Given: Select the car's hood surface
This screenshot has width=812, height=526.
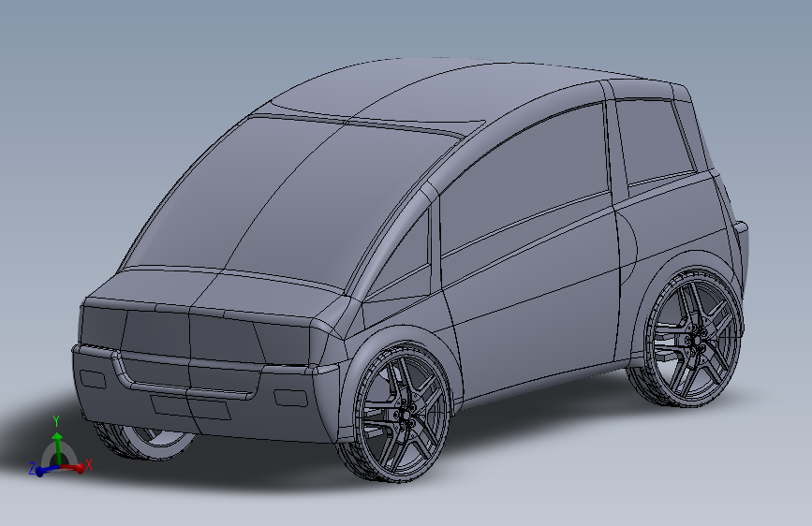Looking at the screenshot, I should point(217,293).
